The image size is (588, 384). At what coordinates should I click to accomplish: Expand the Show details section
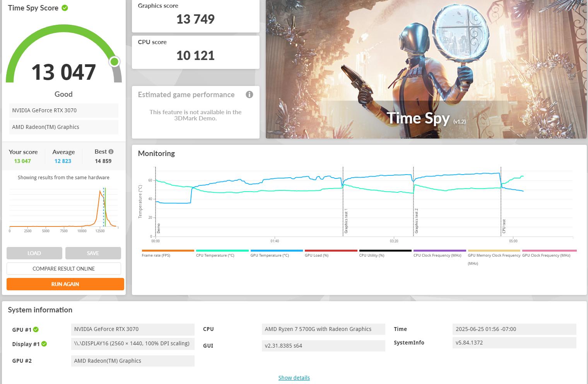point(294,378)
